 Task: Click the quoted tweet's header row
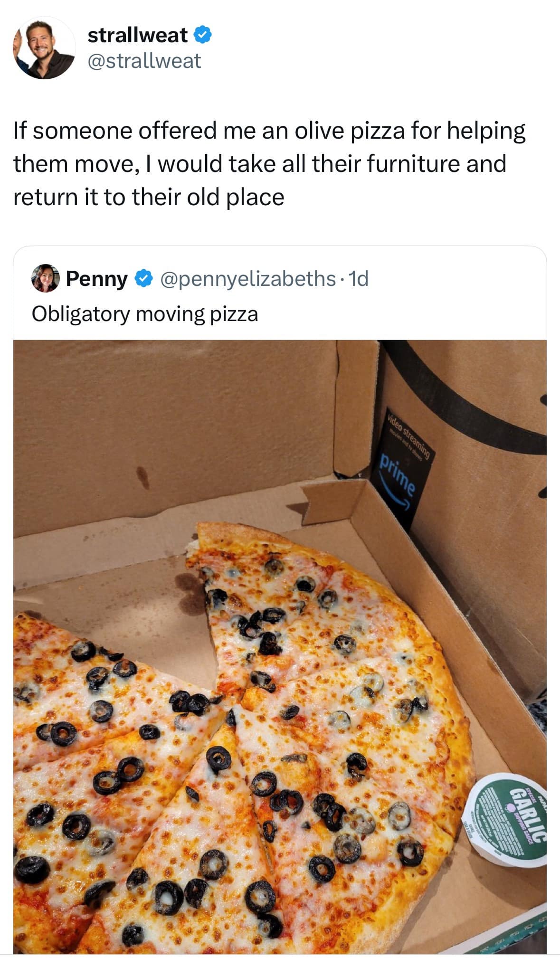pos(199,280)
